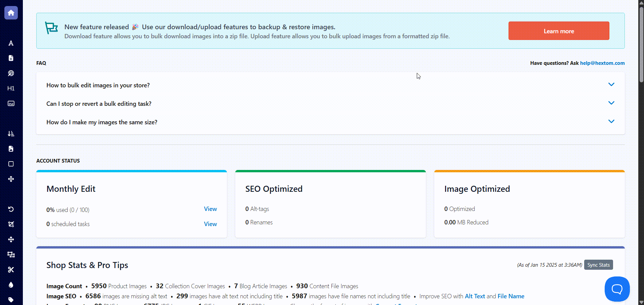Click the undo/revert arrow icon in sidebar

click(11, 209)
